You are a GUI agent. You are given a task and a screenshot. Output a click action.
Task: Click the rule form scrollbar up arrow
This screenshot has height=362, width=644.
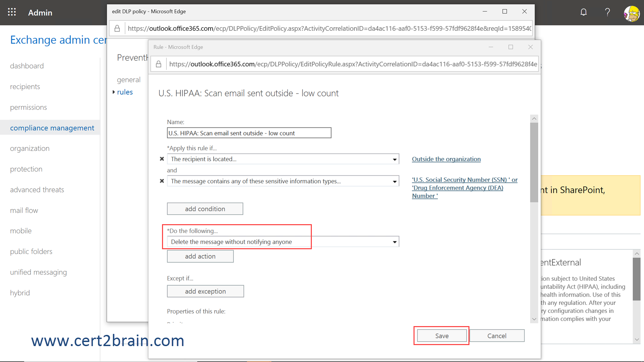[534, 119]
